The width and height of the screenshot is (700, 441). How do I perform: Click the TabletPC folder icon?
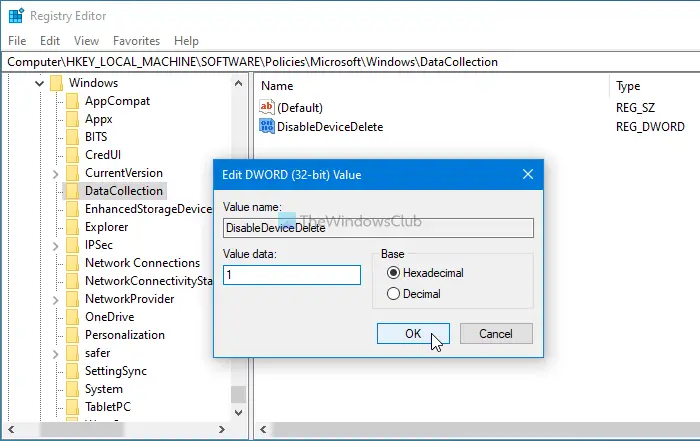[72, 407]
